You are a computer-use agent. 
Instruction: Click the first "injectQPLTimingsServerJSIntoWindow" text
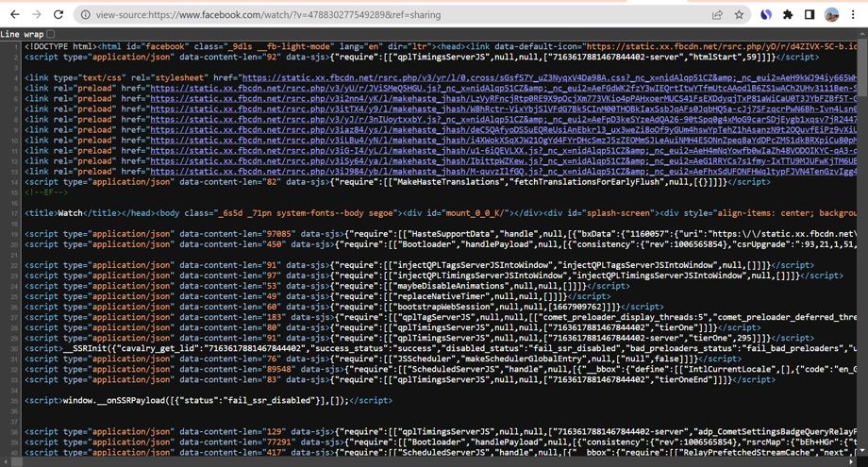(481, 275)
